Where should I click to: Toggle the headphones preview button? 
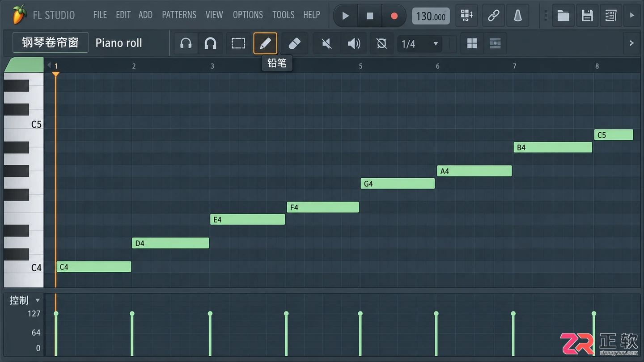(186, 43)
